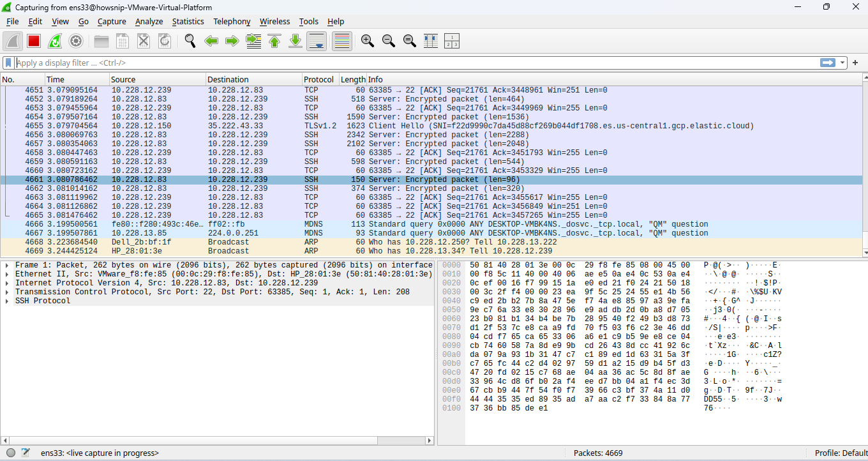Expand the SSH Protocol section

(6, 301)
